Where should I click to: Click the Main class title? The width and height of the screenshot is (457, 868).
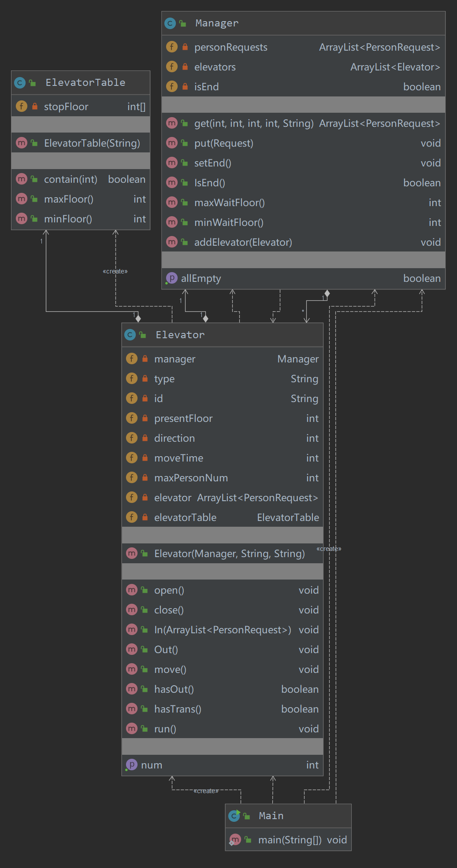click(x=271, y=816)
